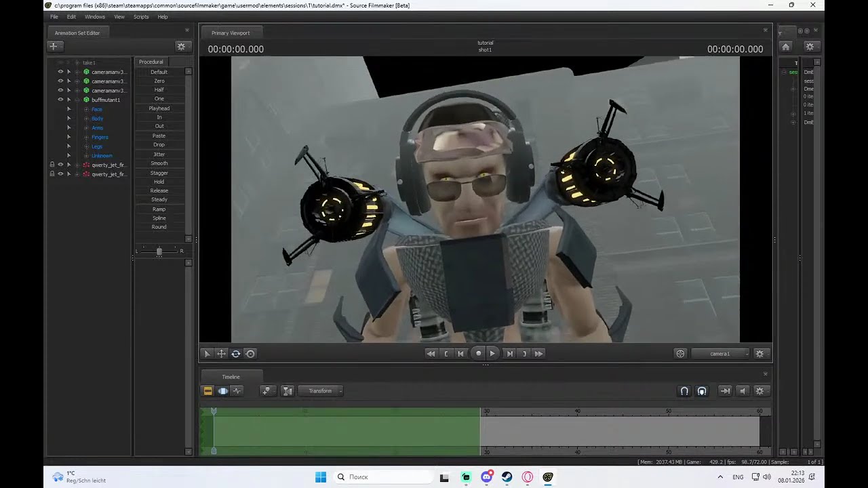Apply the Playhead procedural preset

tap(159, 108)
